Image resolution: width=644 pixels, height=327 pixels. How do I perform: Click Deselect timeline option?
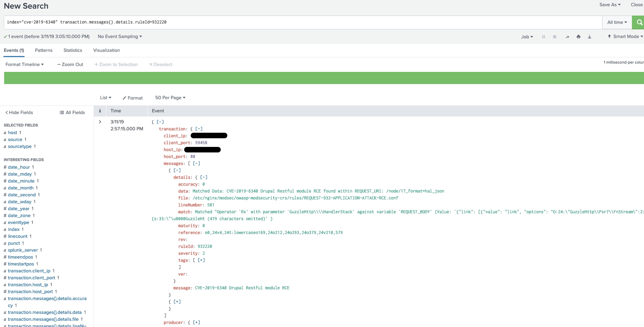[x=161, y=64]
